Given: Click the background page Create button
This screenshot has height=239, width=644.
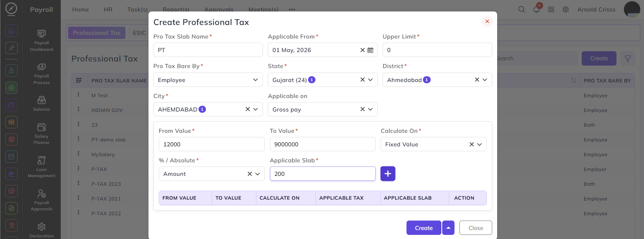Looking at the screenshot, I should (x=599, y=59).
